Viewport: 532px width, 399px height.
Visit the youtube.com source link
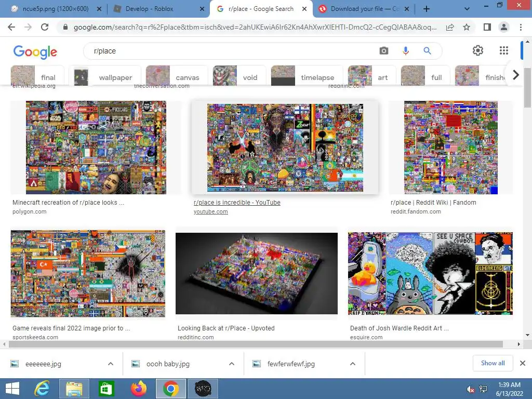point(211,212)
